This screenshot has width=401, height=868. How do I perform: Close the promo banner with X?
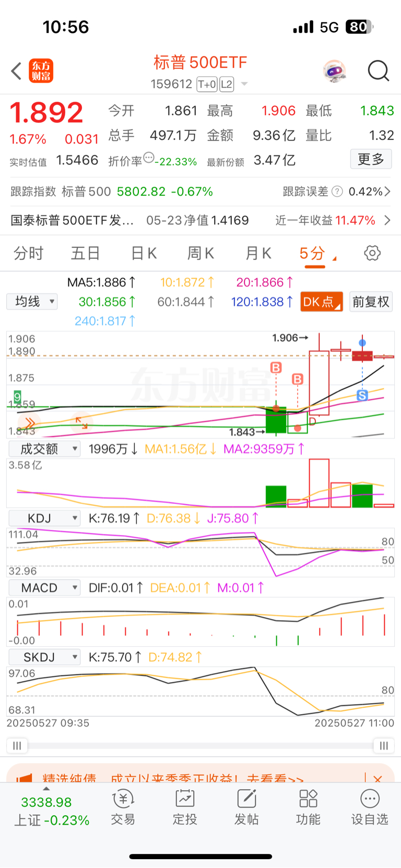378,778
